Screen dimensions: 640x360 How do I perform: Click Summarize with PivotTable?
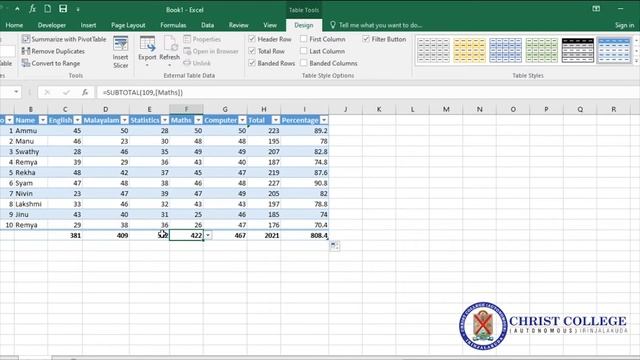coord(64,39)
